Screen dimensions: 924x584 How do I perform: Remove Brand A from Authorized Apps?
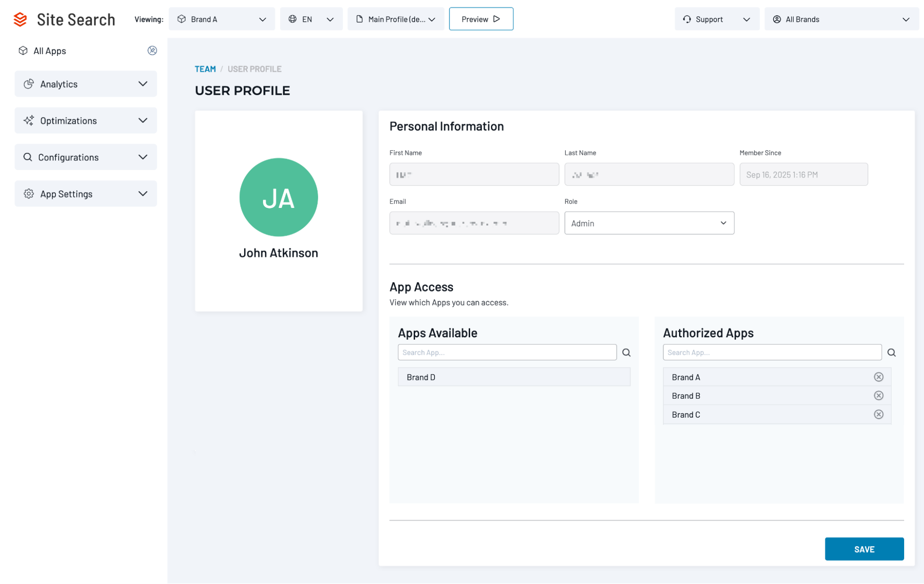pos(879,377)
